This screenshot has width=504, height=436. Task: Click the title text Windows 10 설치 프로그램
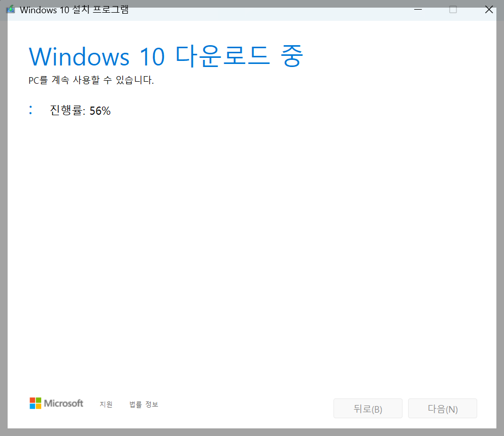pos(74,10)
